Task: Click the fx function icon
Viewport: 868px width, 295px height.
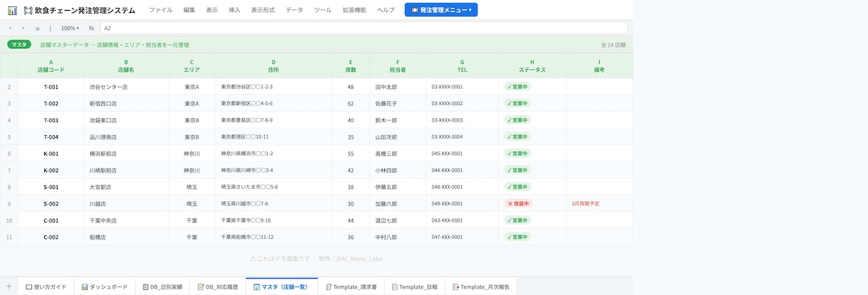Action: (x=91, y=28)
